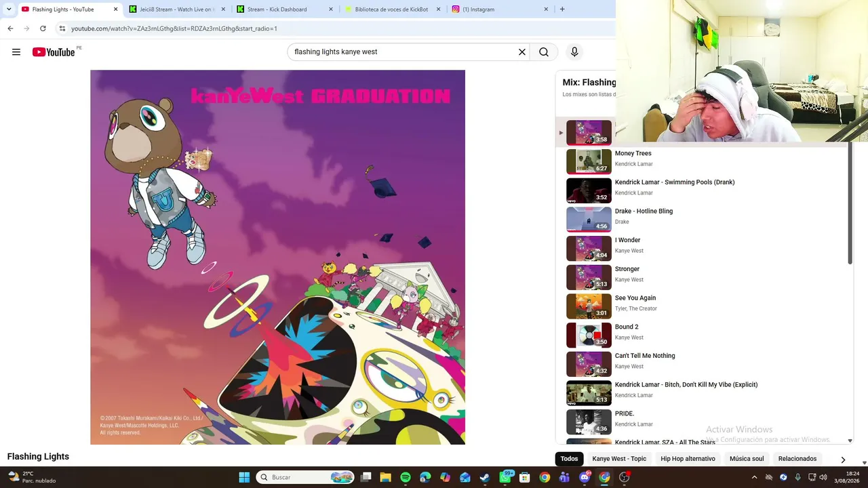Open OBS Studio from the taskbar
The height and width of the screenshot is (488, 868).
point(625,477)
